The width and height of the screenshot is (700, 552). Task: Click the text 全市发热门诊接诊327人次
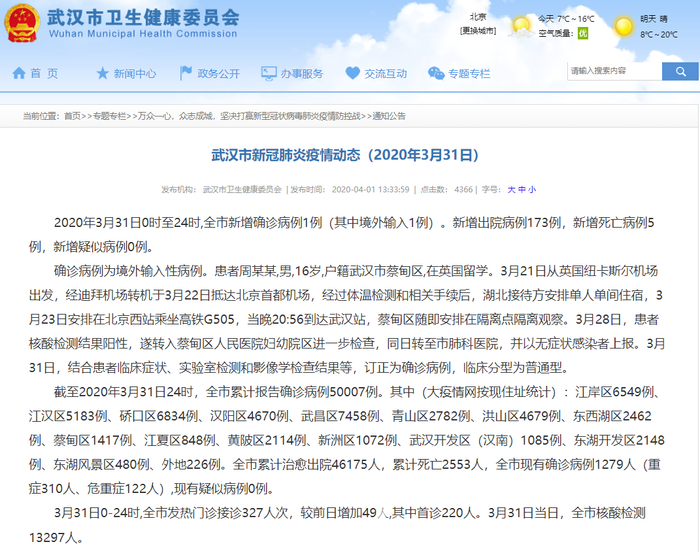[x=216, y=513]
